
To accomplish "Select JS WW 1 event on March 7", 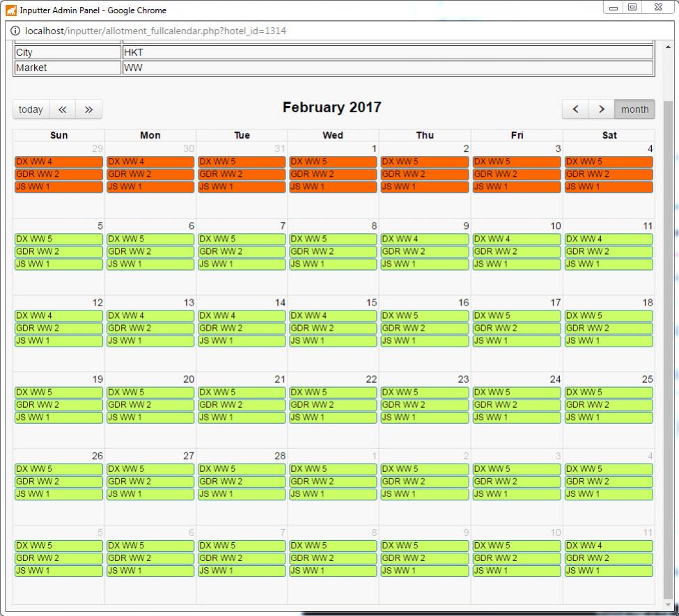I will [242, 571].
